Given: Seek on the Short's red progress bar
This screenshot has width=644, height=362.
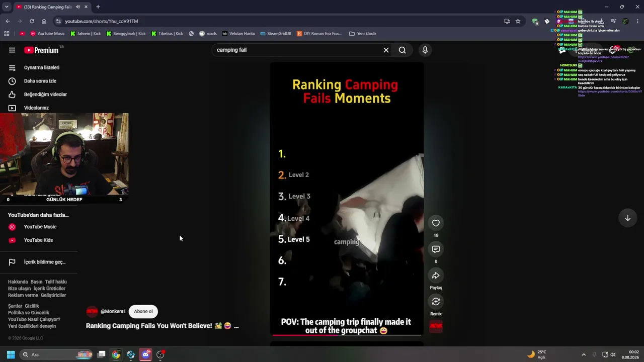Looking at the screenshot, I should (x=347, y=335).
